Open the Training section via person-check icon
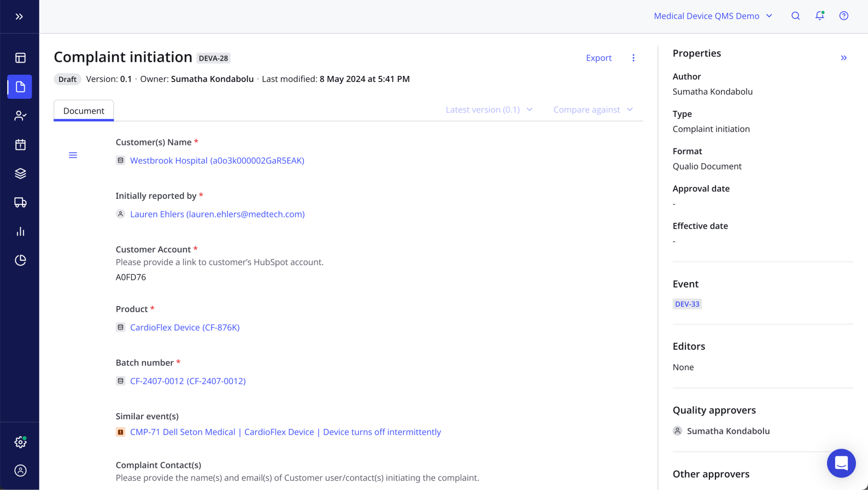 (20, 115)
